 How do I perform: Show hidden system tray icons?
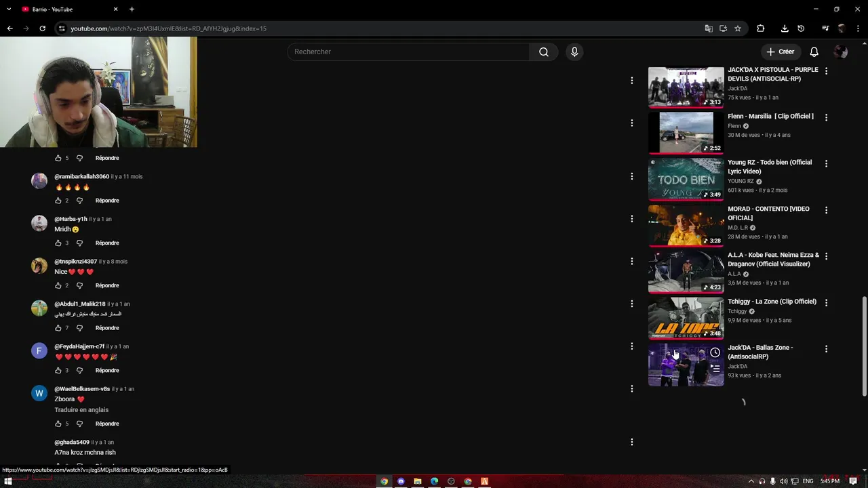(x=751, y=481)
